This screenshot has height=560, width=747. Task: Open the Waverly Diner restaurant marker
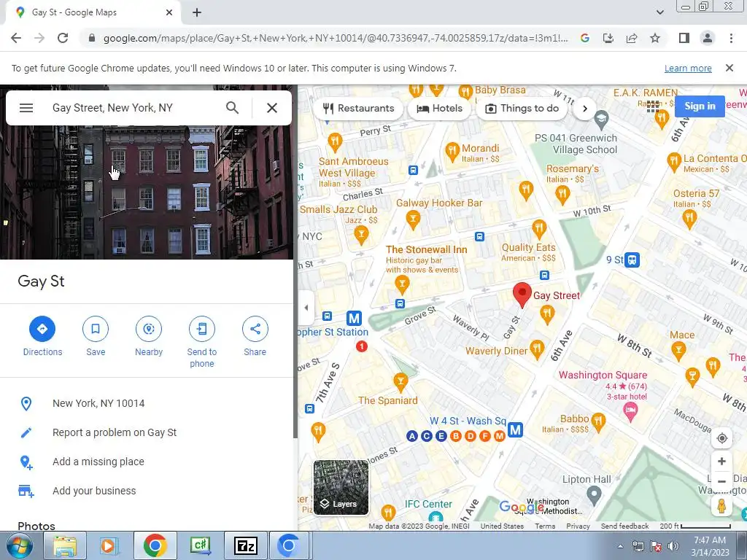(537, 349)
